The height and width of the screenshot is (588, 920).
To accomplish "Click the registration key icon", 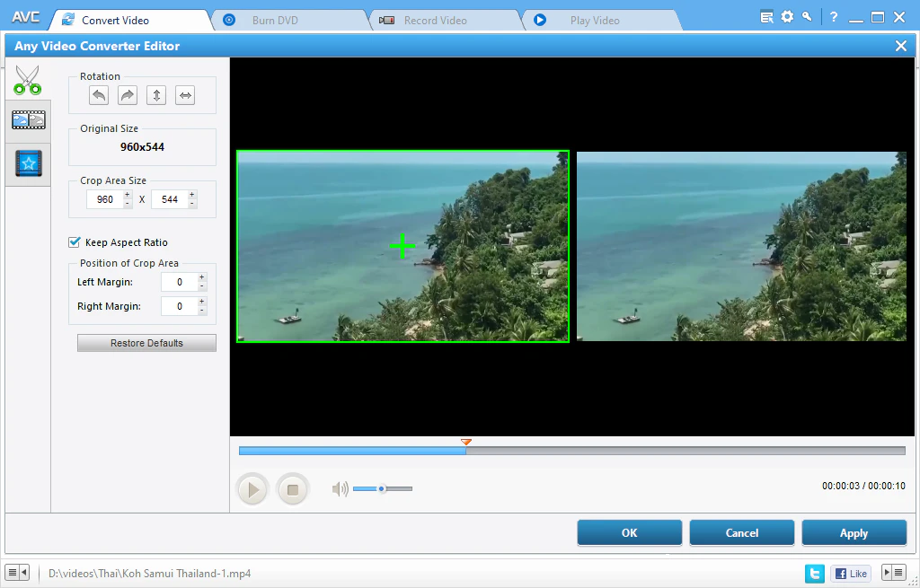I will click(x=807, y=16).
